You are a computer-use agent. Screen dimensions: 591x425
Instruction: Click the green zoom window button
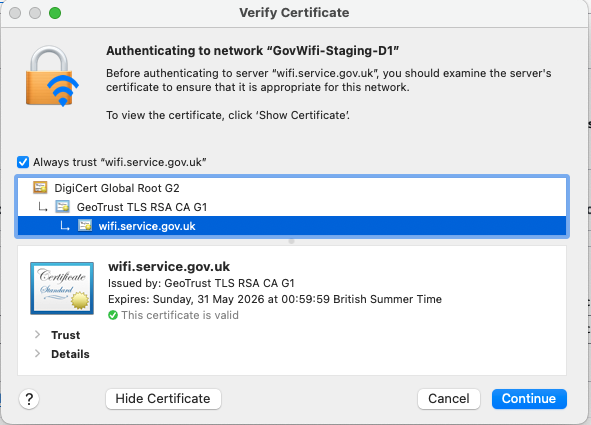(x=55, y=13)
